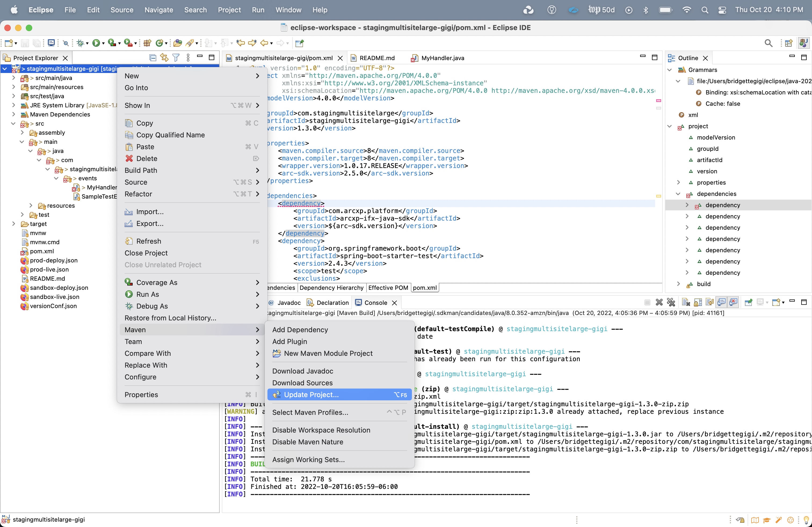
Task: Click the Debug bug icon in toolbar
Action: (x=80, y=43)
